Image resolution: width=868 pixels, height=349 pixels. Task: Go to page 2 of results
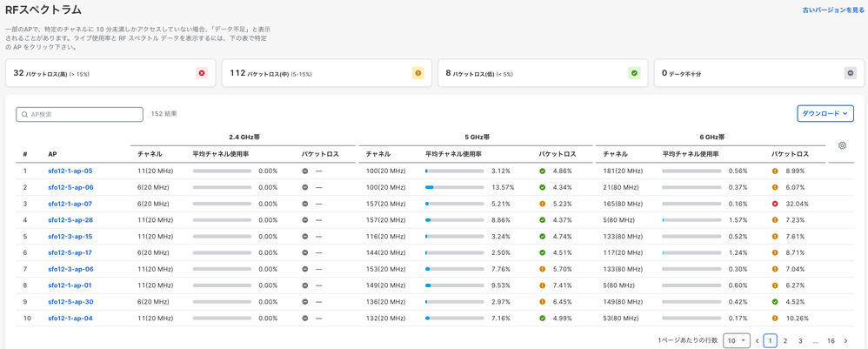click(x=785, y=341)
